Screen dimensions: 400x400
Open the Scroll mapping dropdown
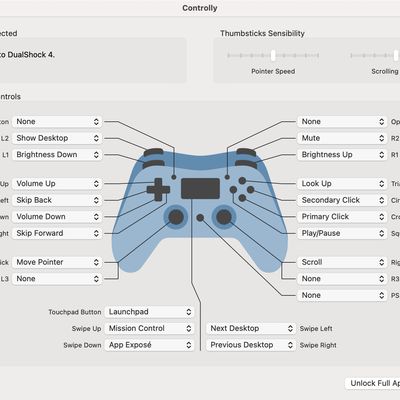pyautogui.click(x=342, y=262)
